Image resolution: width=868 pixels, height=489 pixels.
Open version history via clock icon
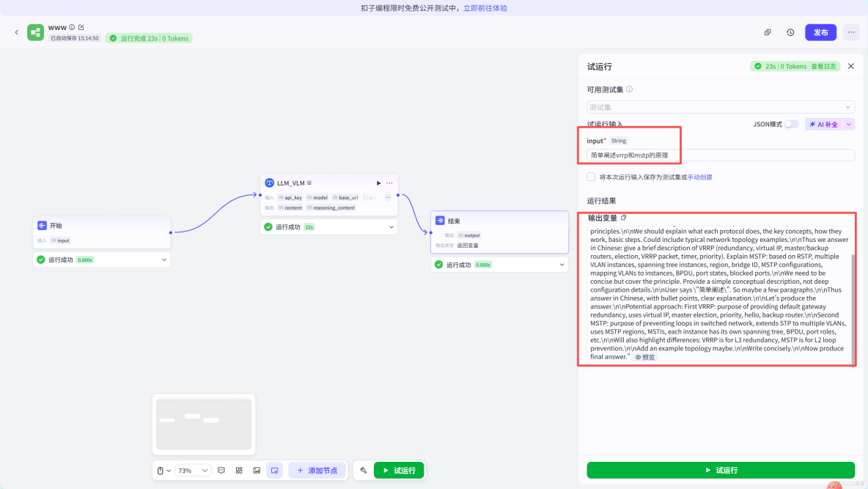tap(790, 32)
